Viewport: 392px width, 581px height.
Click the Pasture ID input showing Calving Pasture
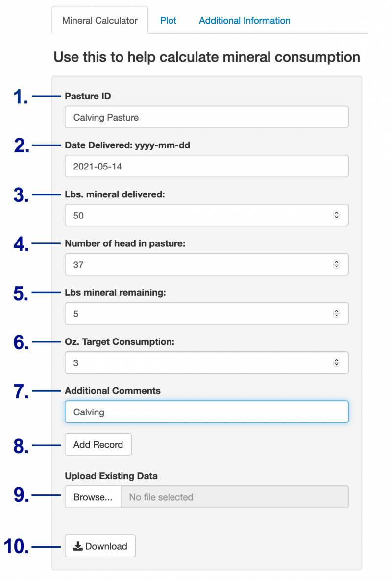(x=206, y=117)
